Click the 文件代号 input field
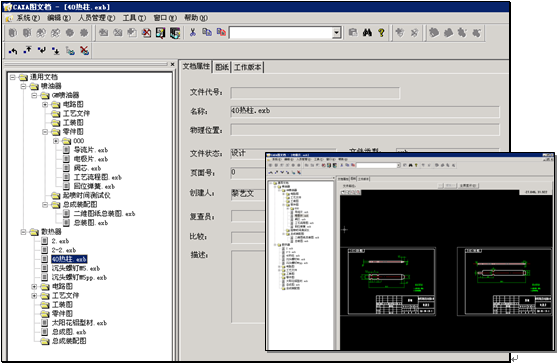 (315, 93)
